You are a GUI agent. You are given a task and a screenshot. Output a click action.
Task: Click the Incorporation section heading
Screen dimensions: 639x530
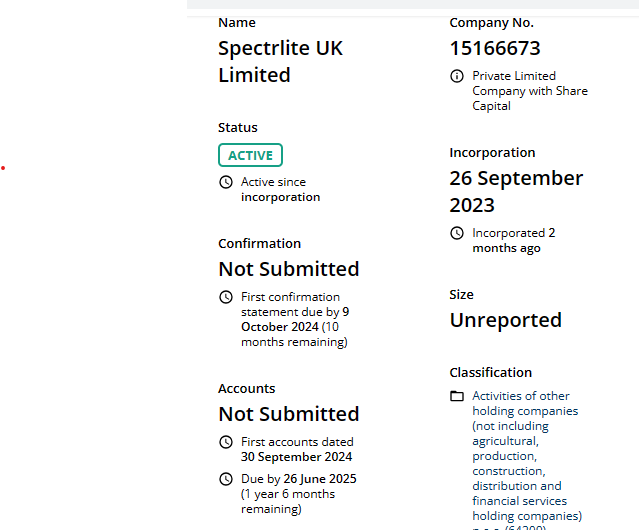tap(493, 153)
